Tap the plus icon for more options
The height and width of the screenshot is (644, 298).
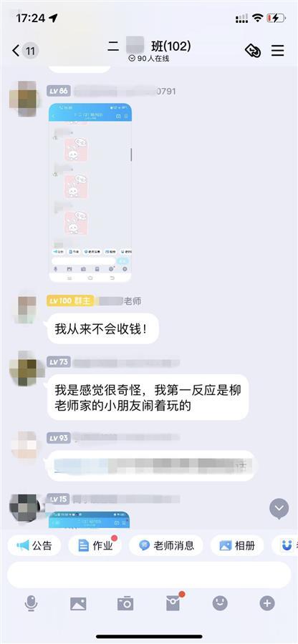[x=267, y=603]
